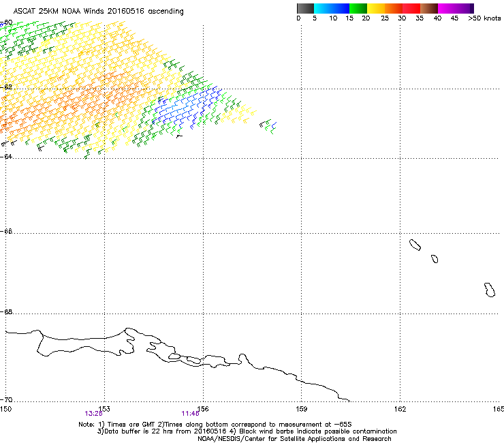Click the red 30-35 knots legend segment
504x443 pixels.
[x=411, y=8]
